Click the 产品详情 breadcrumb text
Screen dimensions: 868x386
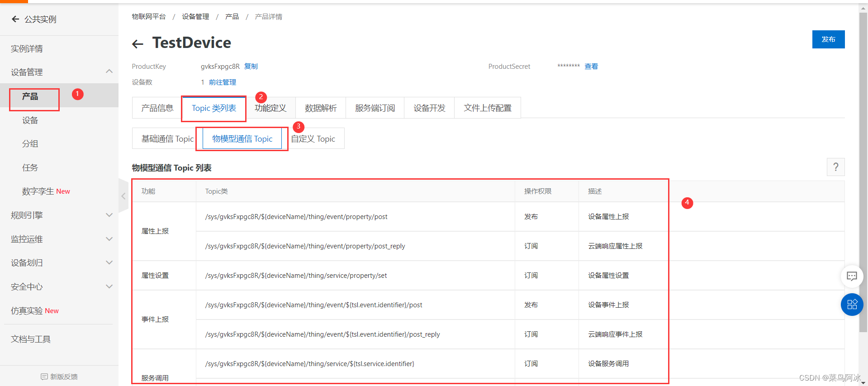tap(268, 16)
